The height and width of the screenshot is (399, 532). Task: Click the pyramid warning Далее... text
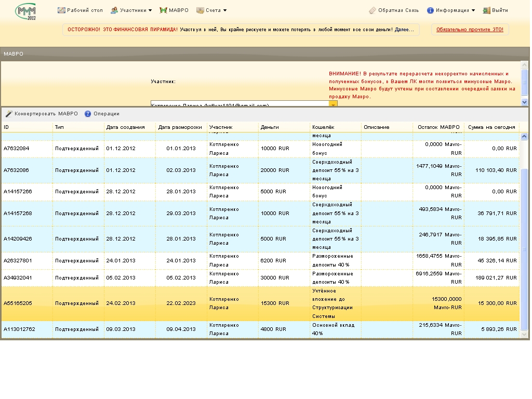click(404, 30)
